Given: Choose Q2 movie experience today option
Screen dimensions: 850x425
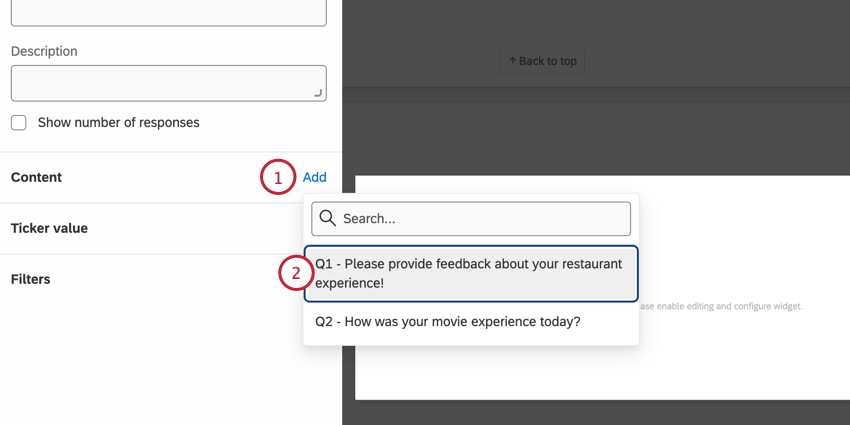Looking at the screenshot, I should pyautogui.click(x=471, y=322).
